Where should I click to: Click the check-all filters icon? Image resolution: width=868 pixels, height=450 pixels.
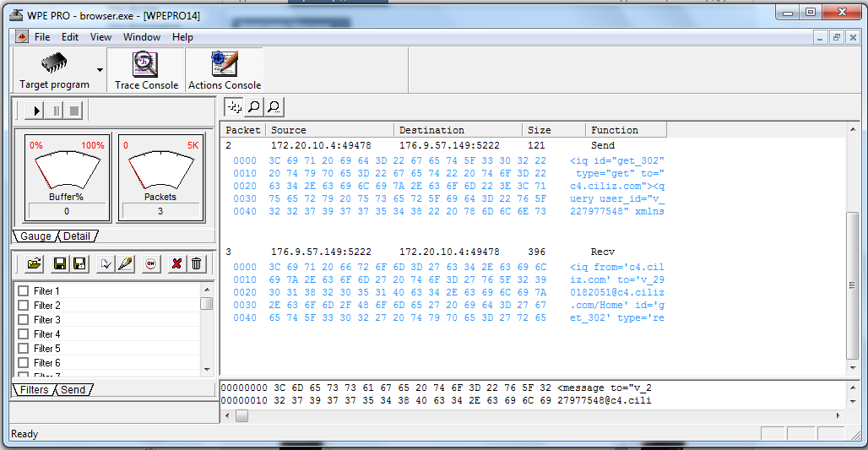(106, 264)
